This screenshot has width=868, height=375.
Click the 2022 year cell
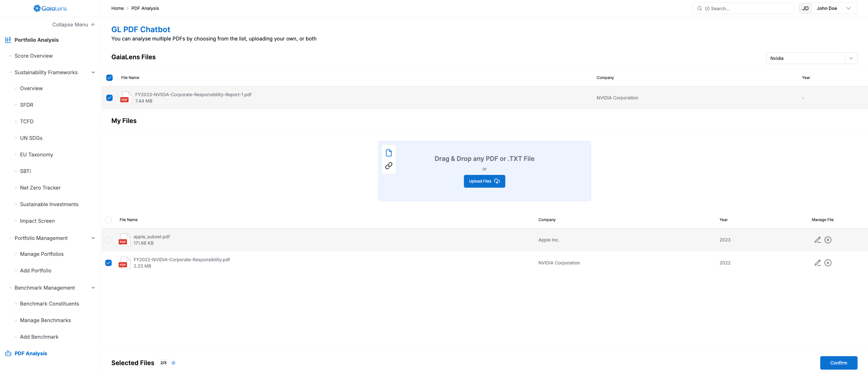click(x=725, y=263)
